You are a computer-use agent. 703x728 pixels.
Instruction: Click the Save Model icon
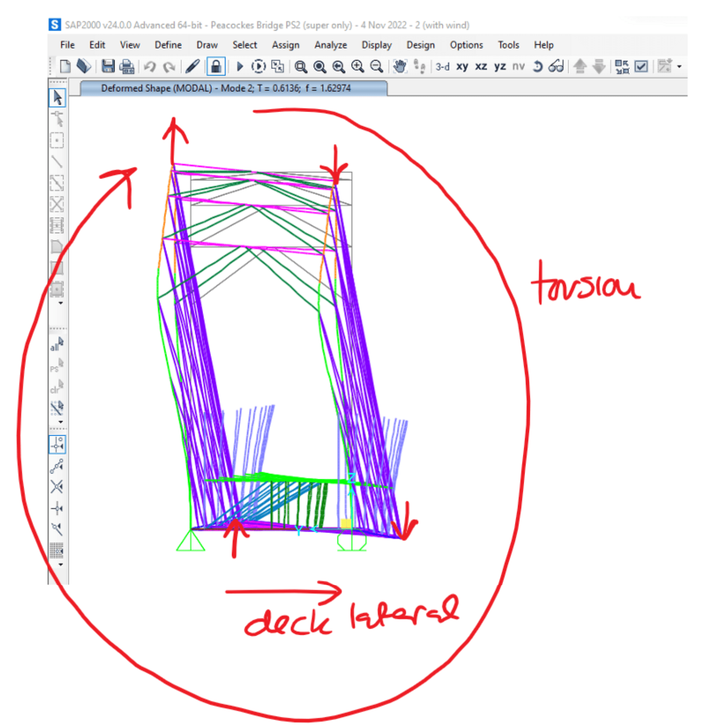click(x=108, y=66)
